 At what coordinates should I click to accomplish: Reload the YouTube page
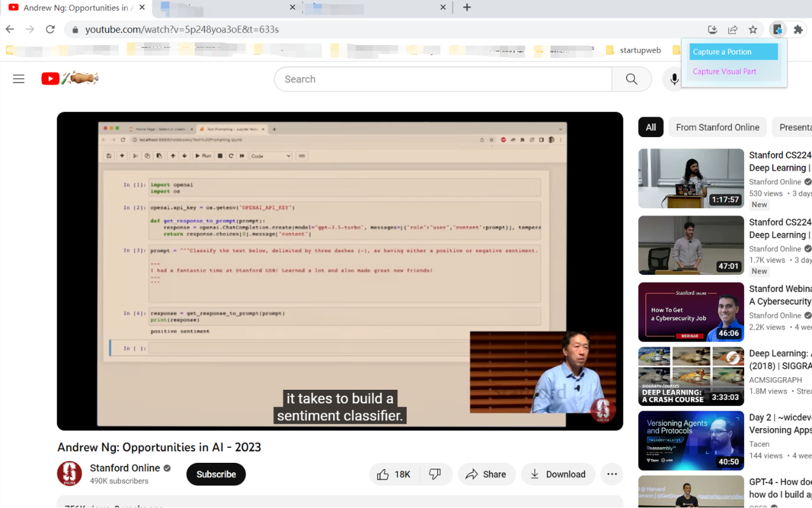50,29
